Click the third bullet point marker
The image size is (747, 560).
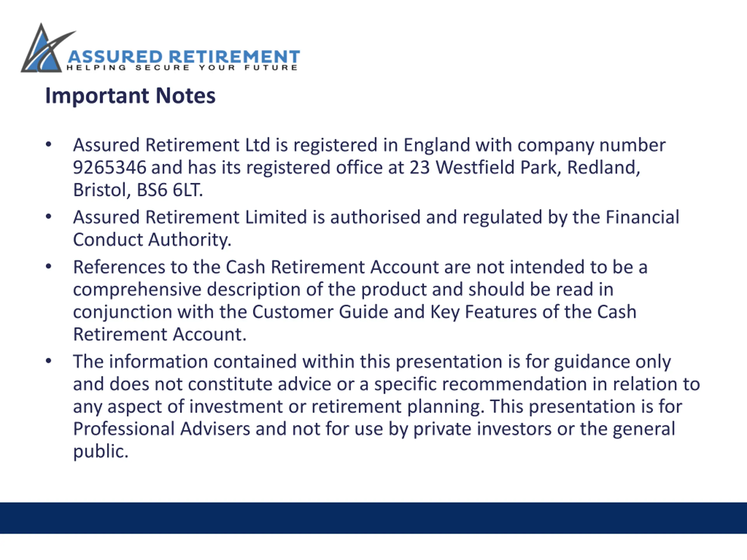click(x=48, y=267)
